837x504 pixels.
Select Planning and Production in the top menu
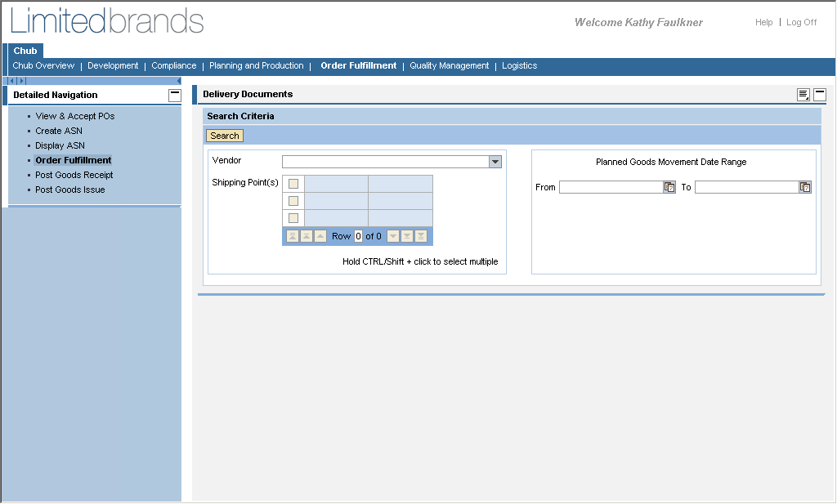pyautogui.click(x=256, y=65)
